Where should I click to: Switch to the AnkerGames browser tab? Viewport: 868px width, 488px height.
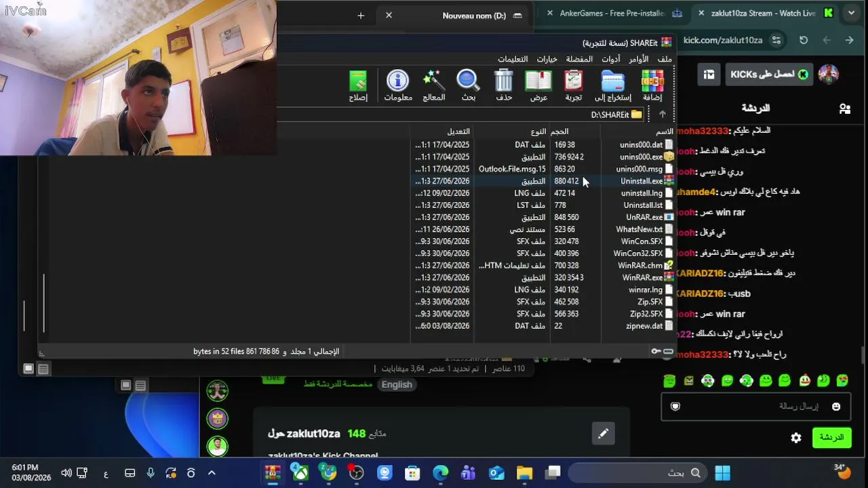point(612,13)
